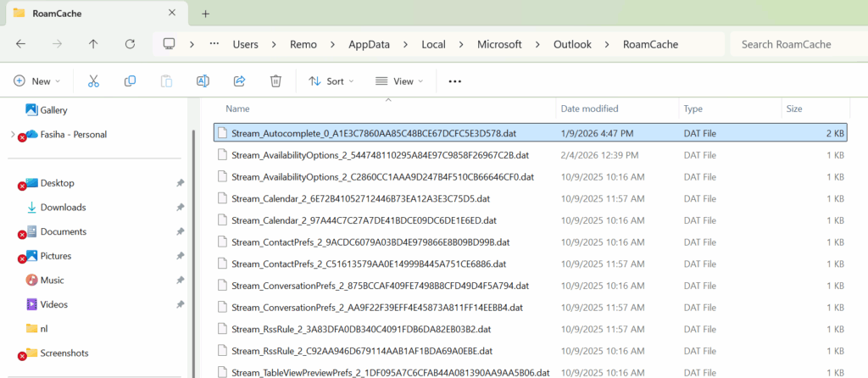Click chevron after AppData in address bar
The width and height of the screenshot is (868, 378).
tap(406, 45)
